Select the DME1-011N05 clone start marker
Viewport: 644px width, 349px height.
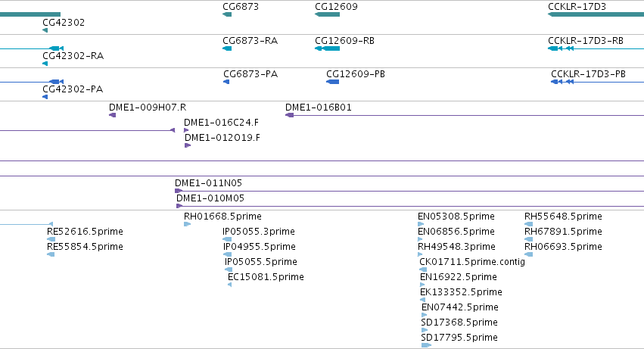179,191
